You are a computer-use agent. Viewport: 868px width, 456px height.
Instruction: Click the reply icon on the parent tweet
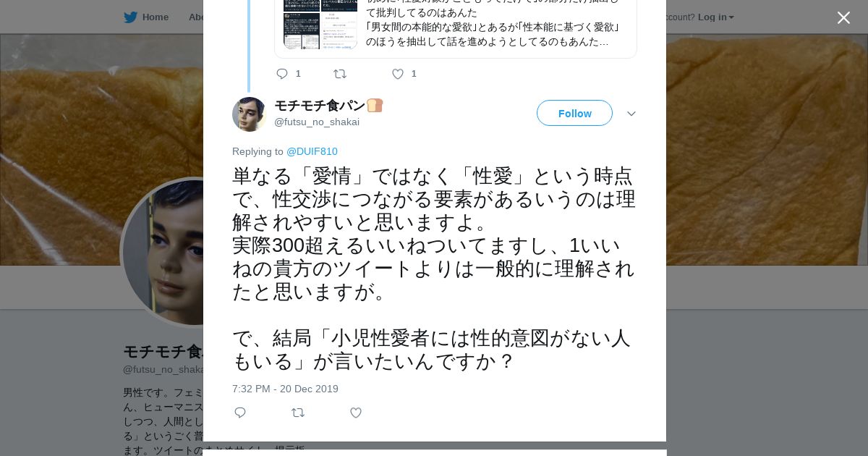point(282,74)
